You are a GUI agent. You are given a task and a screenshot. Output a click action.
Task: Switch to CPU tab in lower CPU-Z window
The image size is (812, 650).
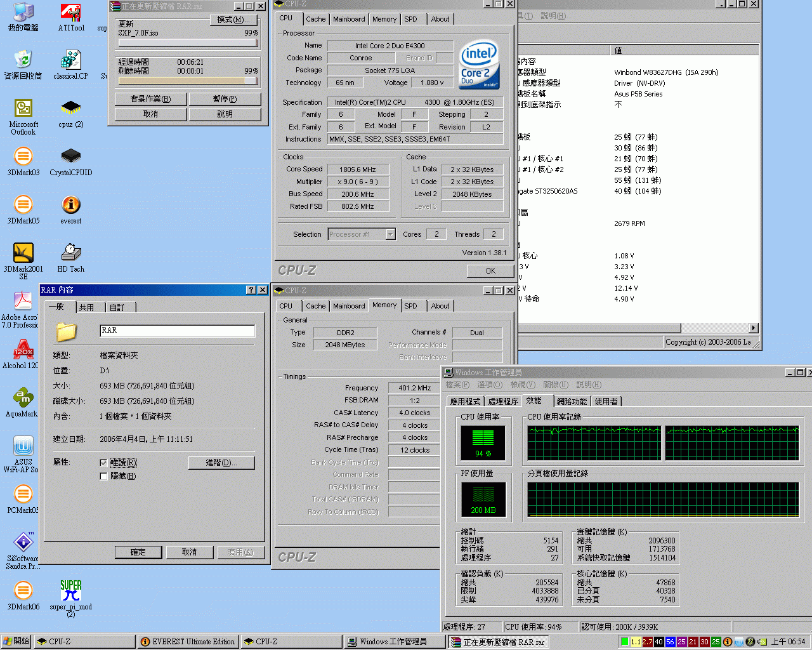tap(286, 306)
